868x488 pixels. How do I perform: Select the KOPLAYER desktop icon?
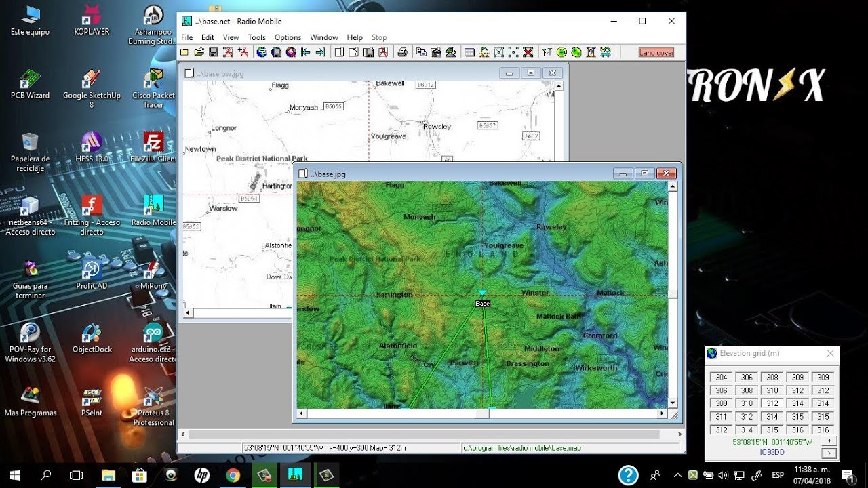[x=92, y=20]
